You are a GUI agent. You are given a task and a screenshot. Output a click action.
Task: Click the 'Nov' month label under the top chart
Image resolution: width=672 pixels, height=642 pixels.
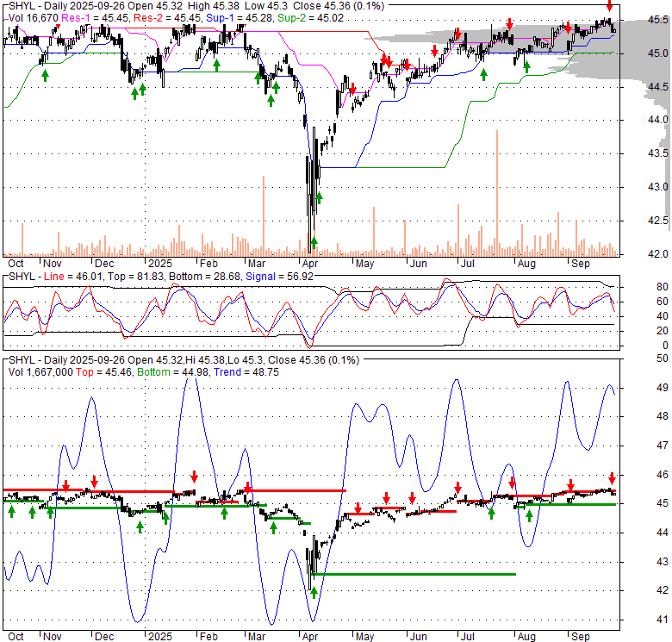point(53,264)
